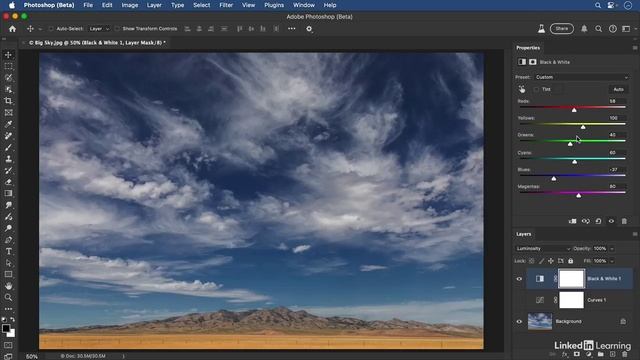The image size is (640, 360).
Task: Click the view previous state icon
Action: coord(585,221)
